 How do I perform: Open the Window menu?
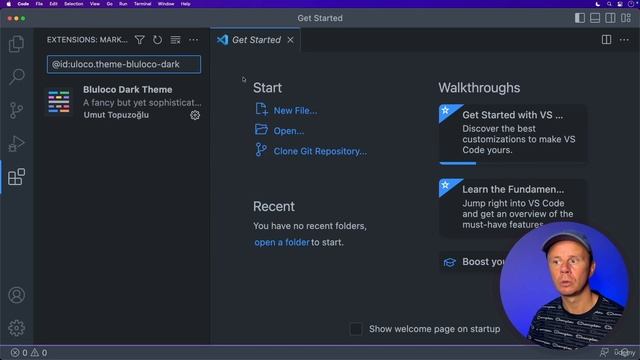click(166, 4)
